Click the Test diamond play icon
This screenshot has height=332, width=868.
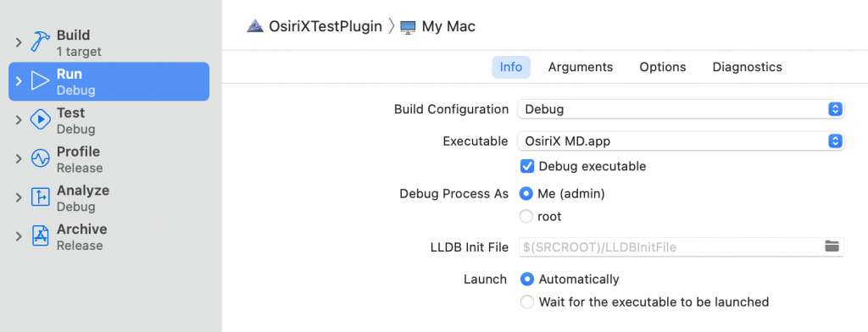tap(41, 120)
